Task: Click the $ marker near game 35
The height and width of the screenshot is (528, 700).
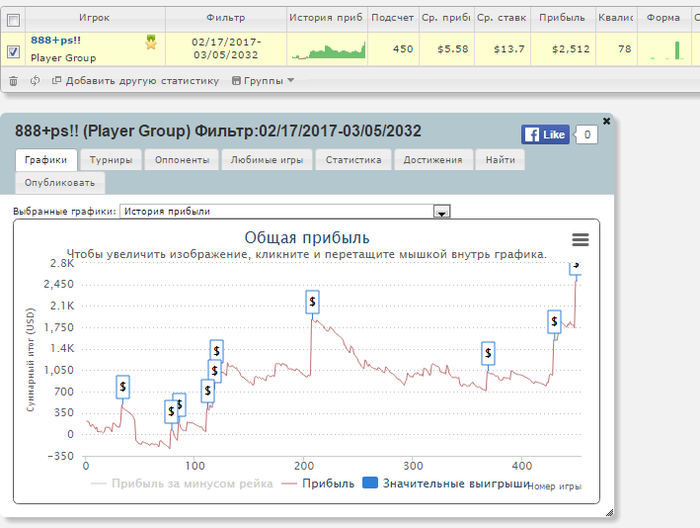Action: coord(123,387)
